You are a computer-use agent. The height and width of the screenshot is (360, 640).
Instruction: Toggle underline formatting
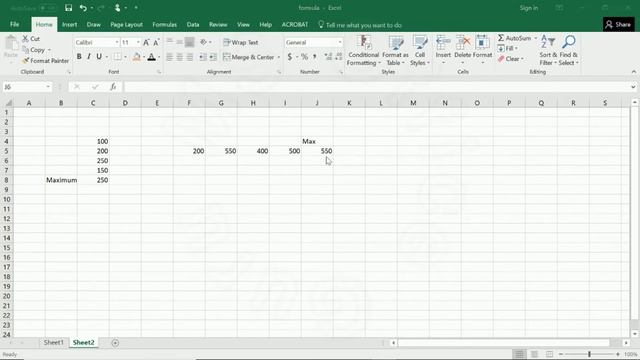(99, 57)
